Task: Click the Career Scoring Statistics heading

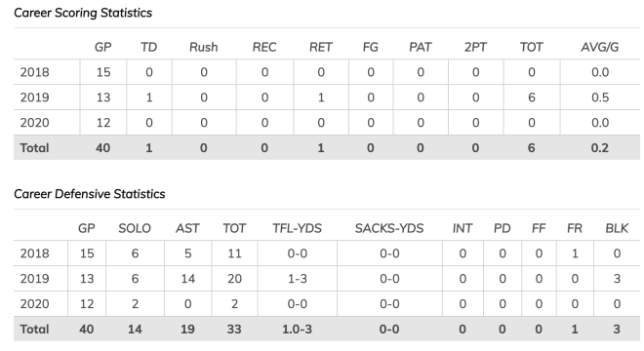Action: coord(83,13)
